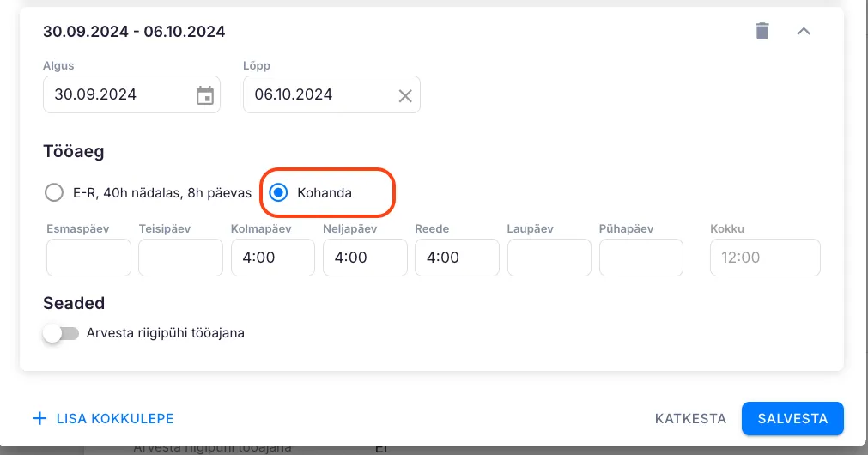Viewport: 868px width, 455px height.
Task: Focus the Laupäev hours field
Action: (x=549, y=258)
